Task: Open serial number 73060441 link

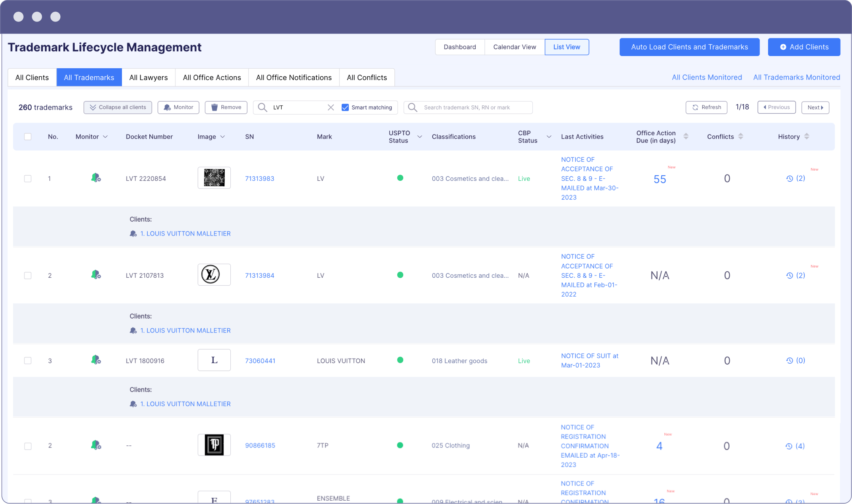Action: click(x=260, y=361)
